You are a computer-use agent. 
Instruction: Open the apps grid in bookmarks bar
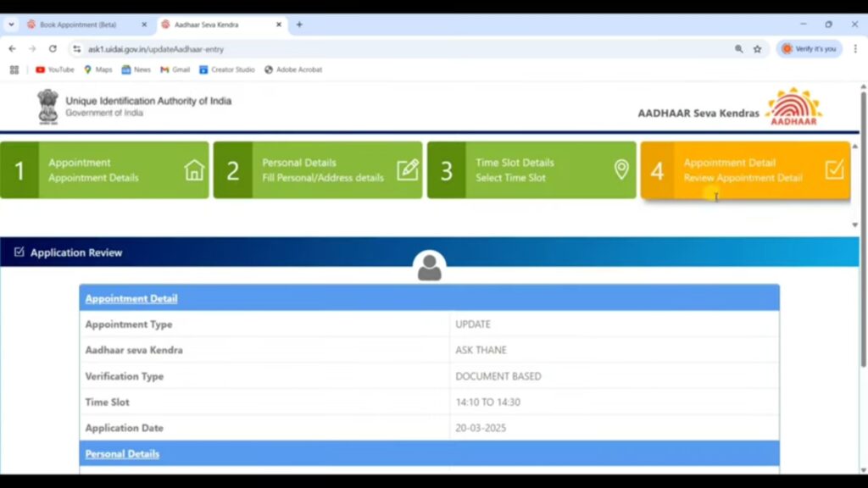point(14,69)
